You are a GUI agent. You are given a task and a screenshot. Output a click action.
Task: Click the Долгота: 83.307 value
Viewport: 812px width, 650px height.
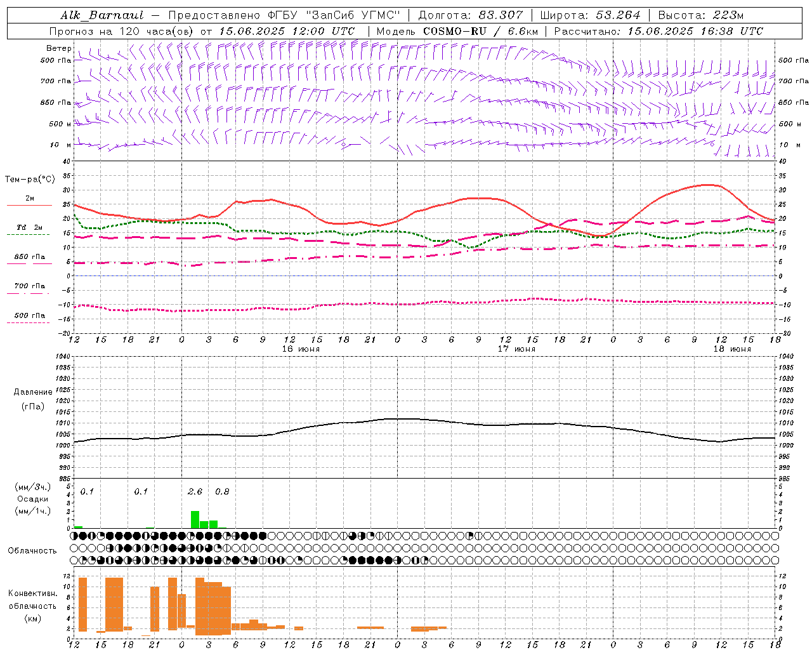471,15
